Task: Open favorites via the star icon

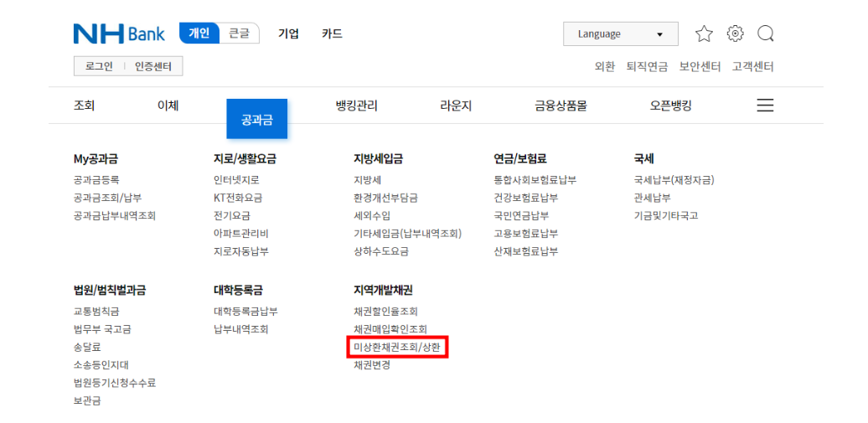Action: 704,34
